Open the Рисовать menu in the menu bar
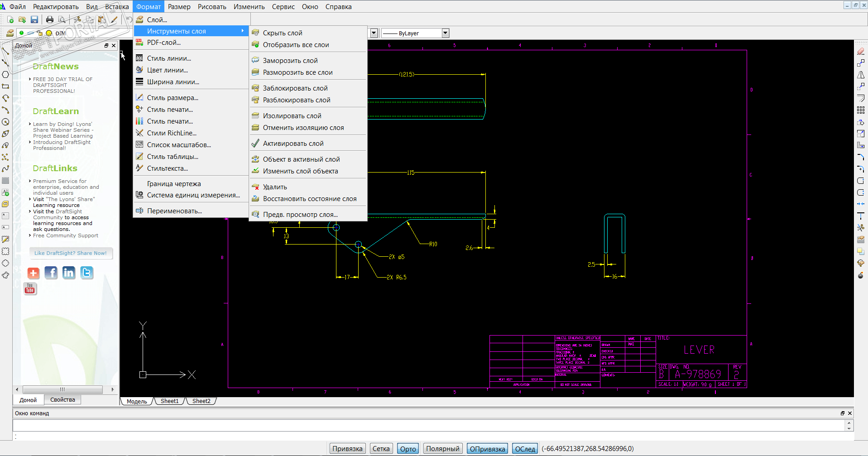868x456 pixels. (x=212, y=6)
